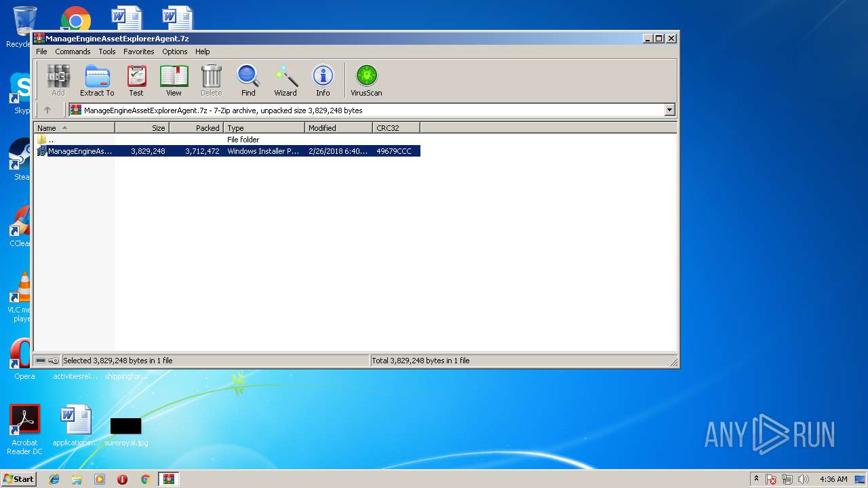Open Windows Explorer from taskbar
Viewport: 868px width, 488px height.
pyautogui.click(x=77, y=479)
